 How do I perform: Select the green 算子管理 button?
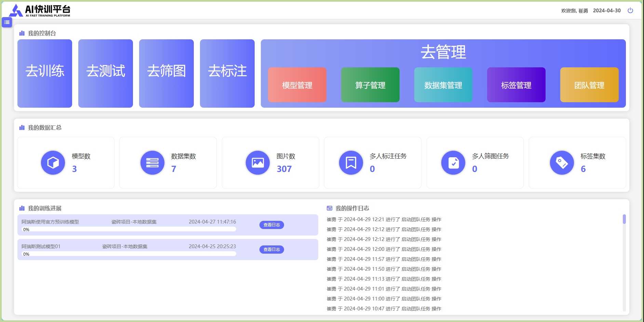(x=370, y=85)
